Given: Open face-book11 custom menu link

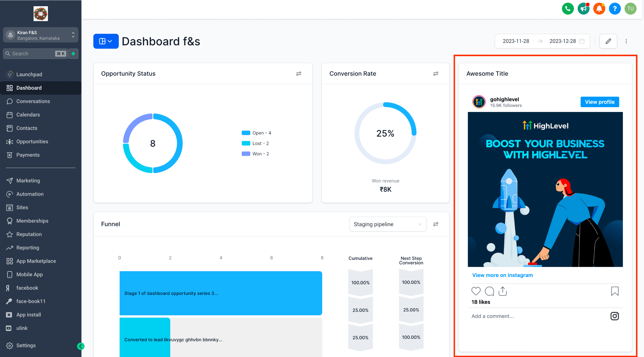Looking at the screenshot, I should click(41, 302).
